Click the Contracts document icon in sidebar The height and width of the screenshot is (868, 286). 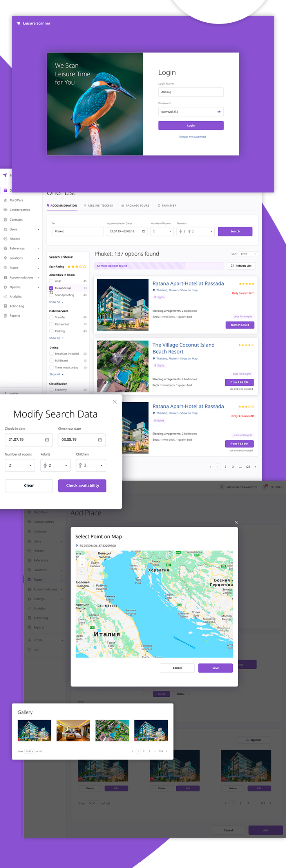(x=5, y=220)
